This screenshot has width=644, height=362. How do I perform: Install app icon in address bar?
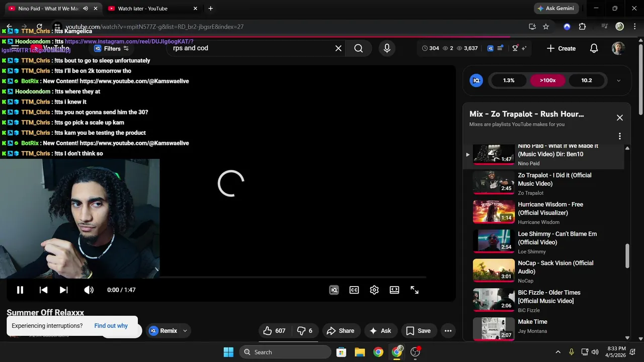532,27
